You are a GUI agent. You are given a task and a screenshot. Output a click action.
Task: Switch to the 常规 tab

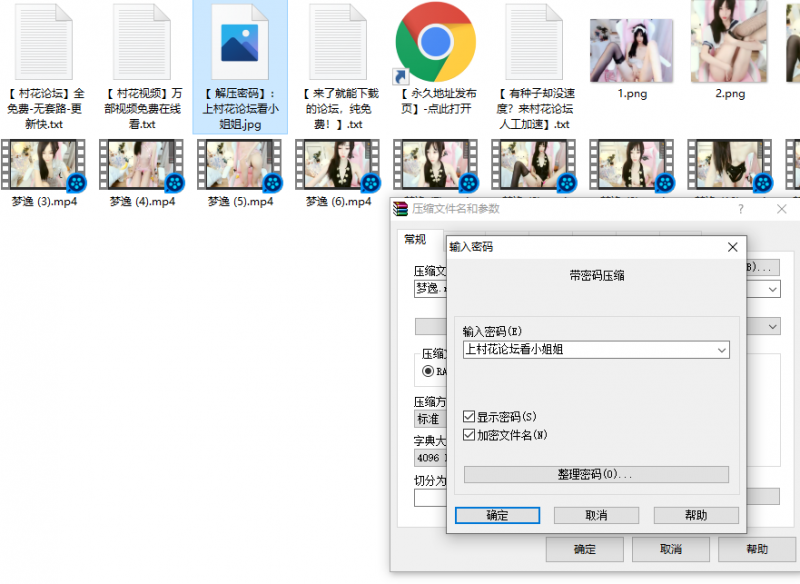(414, 239)
